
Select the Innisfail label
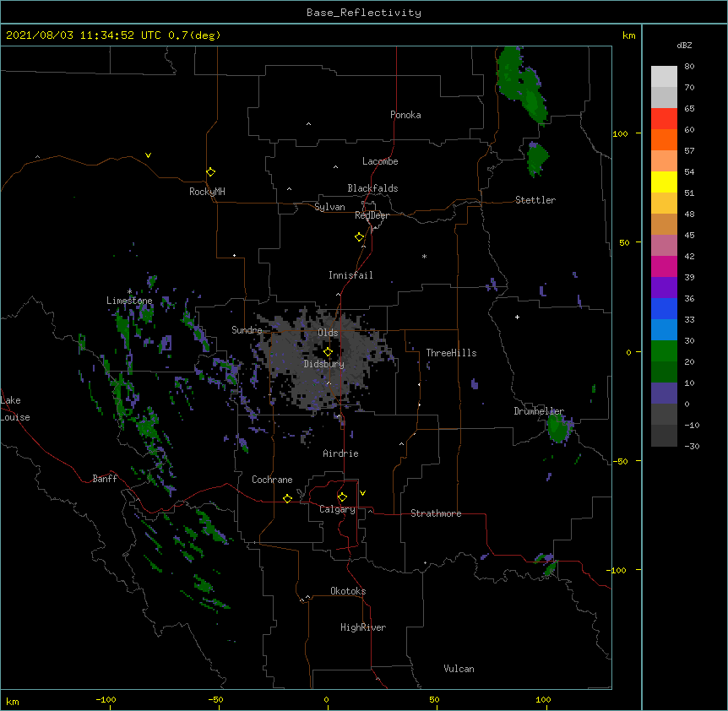tap(350, 275)
